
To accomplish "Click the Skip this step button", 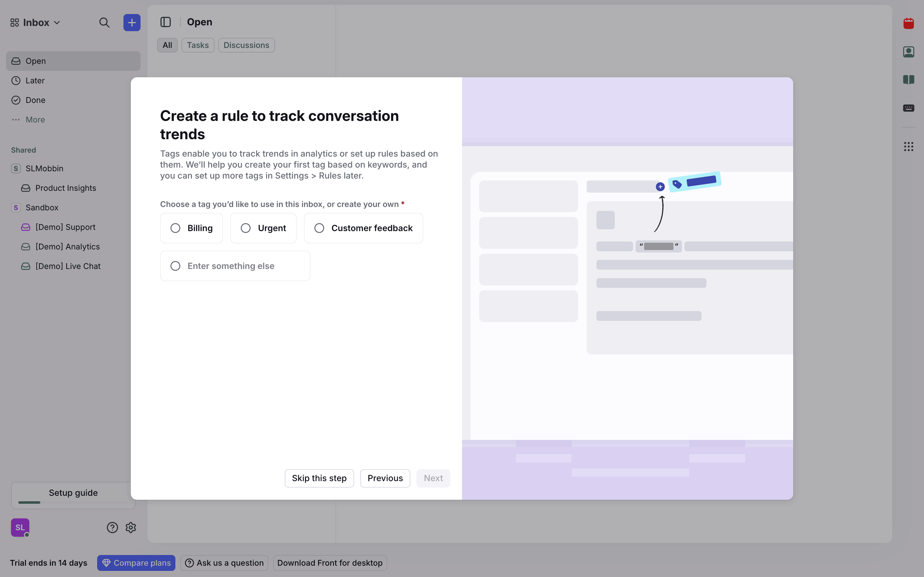I will click(319, 478).
